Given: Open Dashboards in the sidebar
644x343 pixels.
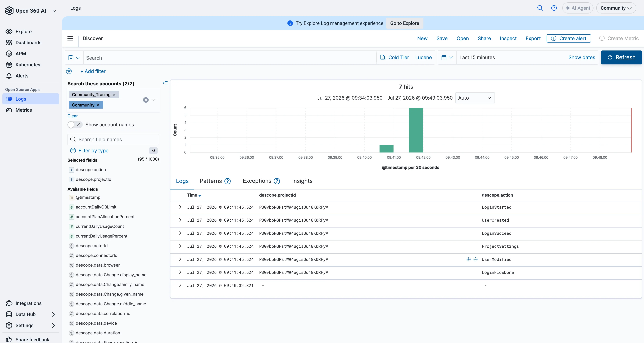Looking at the screenshot, I should [x=24, y=43].
